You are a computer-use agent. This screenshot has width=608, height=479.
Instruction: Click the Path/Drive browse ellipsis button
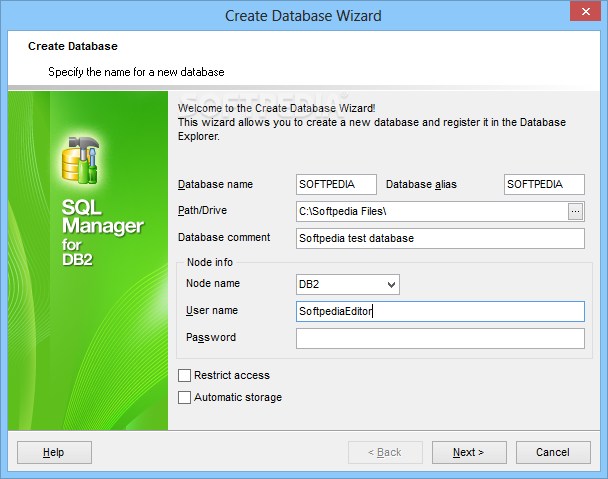coord(575,211)
